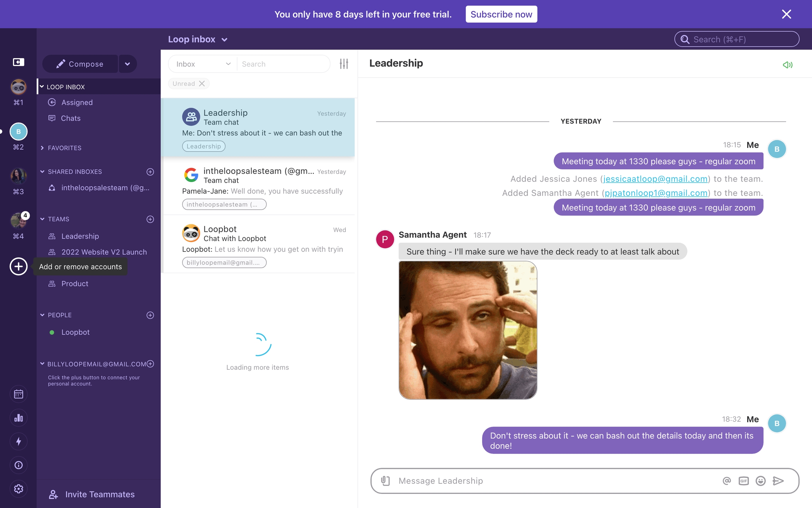Viewport: 812px width, 508px height.
Task: Insert a mention with the @ icon
Action: (726, 480)
